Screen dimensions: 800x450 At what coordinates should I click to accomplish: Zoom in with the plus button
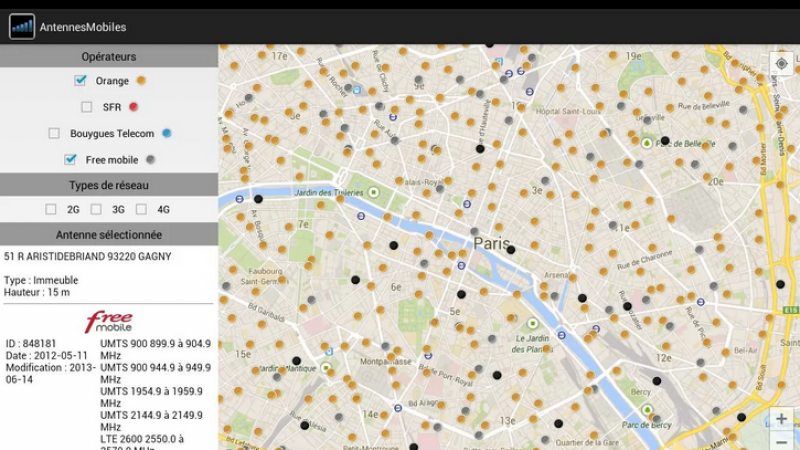coord(781,418)
